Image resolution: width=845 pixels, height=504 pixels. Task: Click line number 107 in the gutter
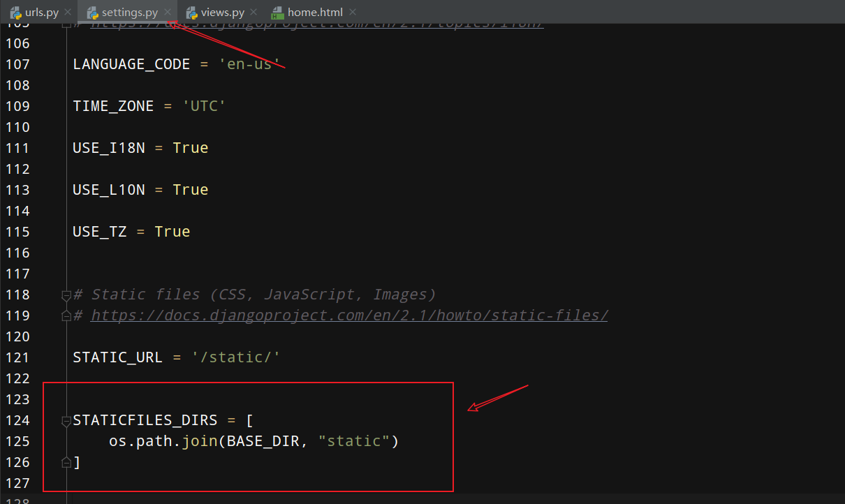tap(17, 64)
